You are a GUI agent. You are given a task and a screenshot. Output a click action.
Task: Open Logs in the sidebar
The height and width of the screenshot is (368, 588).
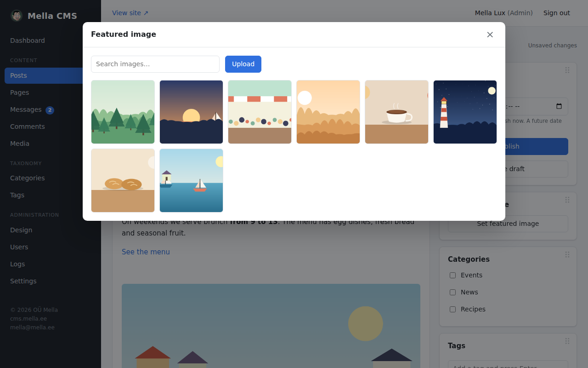point(51,264)
